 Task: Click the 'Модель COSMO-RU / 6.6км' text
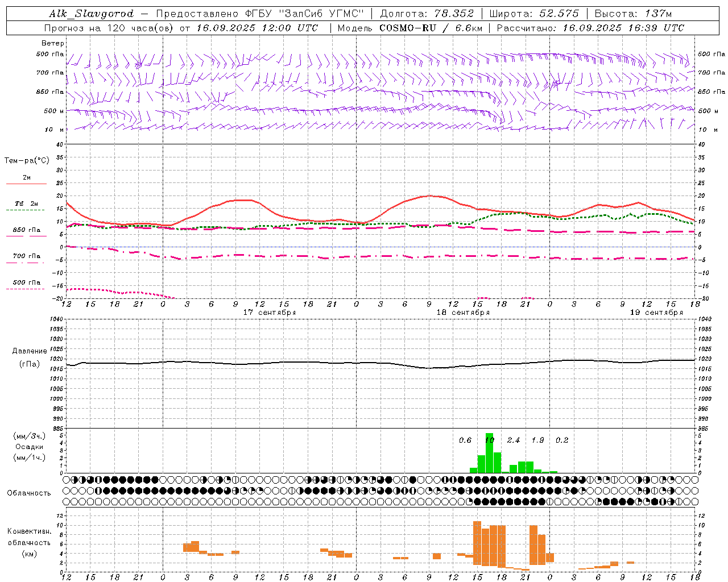[x=410, y=28]
